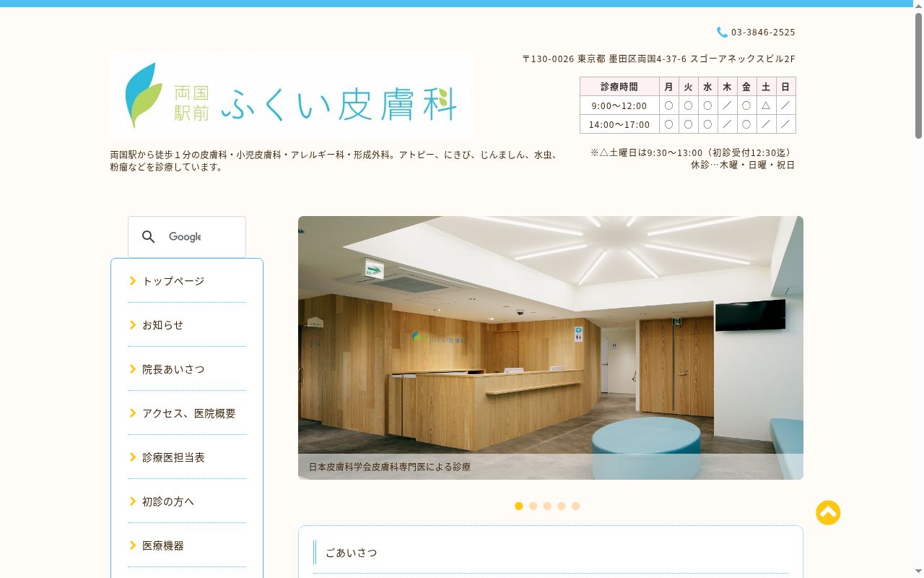This screenshot has height=578, width=924.
Task: View the 診療医担当表 page
Action: tap(187, 457)
